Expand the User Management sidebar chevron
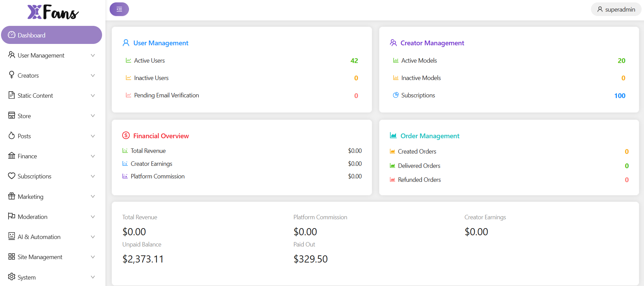 [93, 55]
